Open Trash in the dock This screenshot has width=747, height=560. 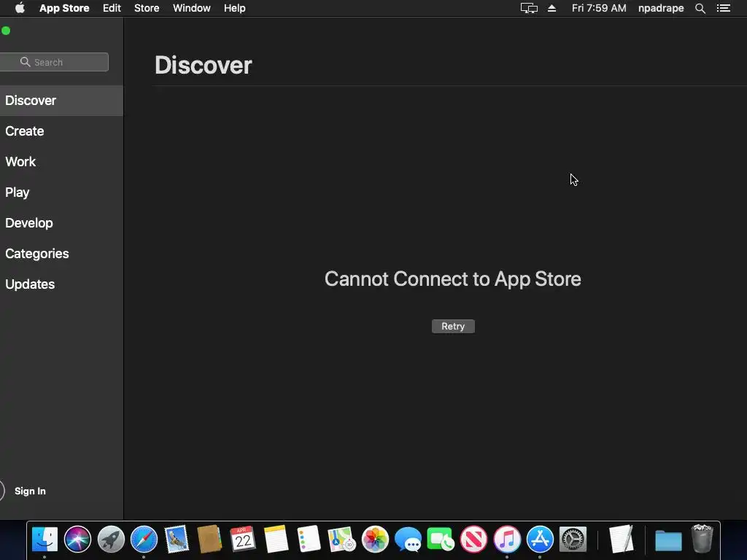702,539
